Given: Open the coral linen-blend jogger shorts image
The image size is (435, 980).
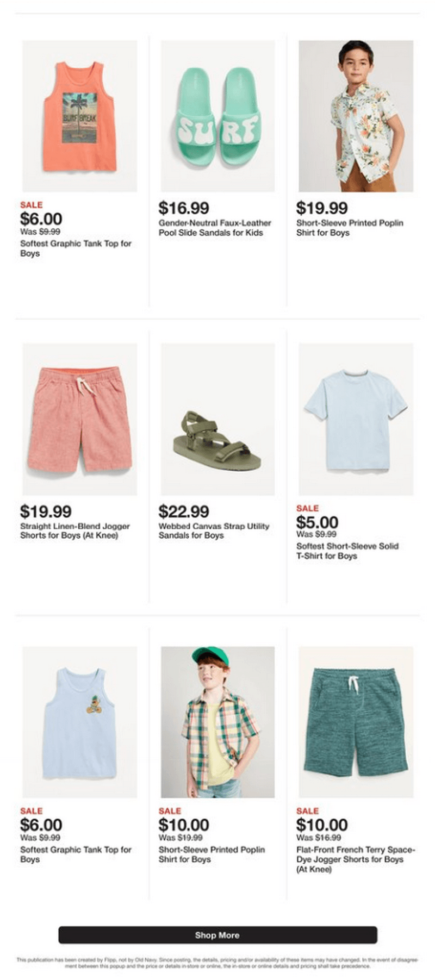Looking at the screenshot, I should (x=80, y=419).
